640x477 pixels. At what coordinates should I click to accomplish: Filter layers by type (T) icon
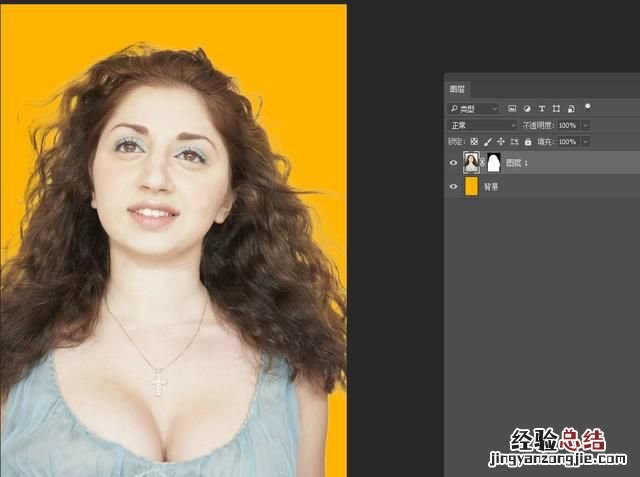click(x=542, y=108)
